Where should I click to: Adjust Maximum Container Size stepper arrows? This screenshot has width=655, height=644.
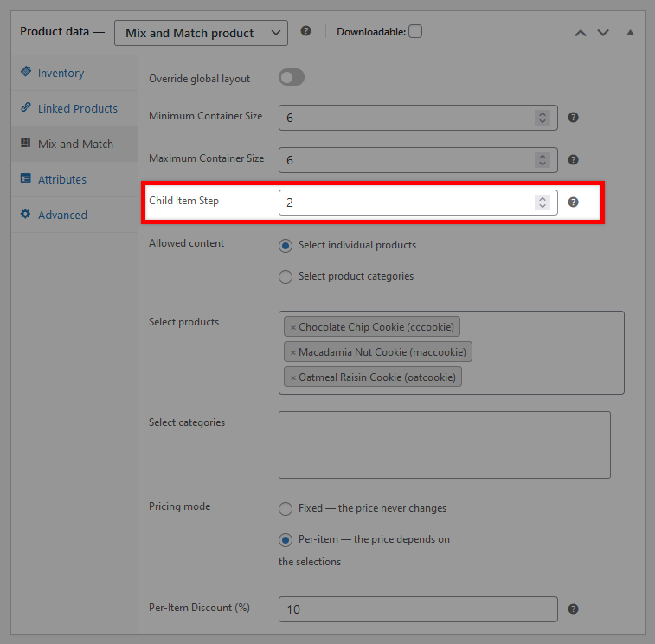543,159
